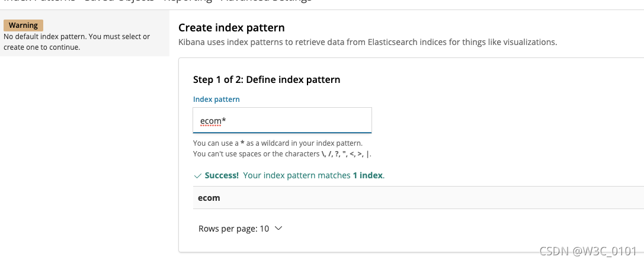Screen dimensions: 644x263
Task: Switch to the Saved Objects tab
Action: point(118,1)
